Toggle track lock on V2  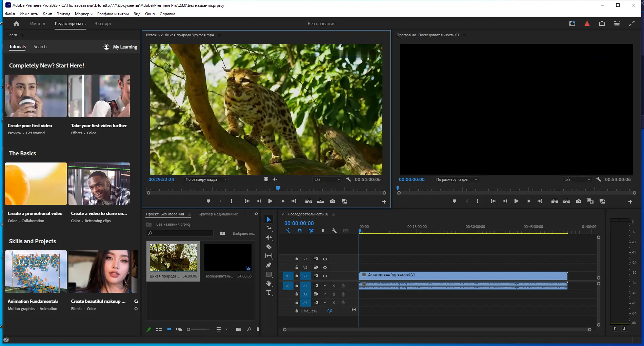point(297,267)
